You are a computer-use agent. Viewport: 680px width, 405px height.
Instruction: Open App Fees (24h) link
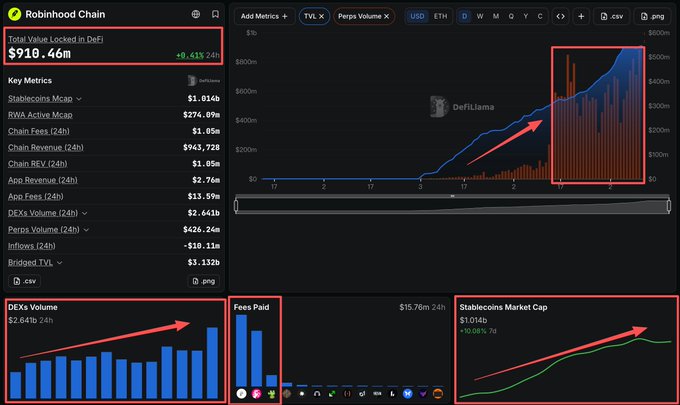point(36,196)
